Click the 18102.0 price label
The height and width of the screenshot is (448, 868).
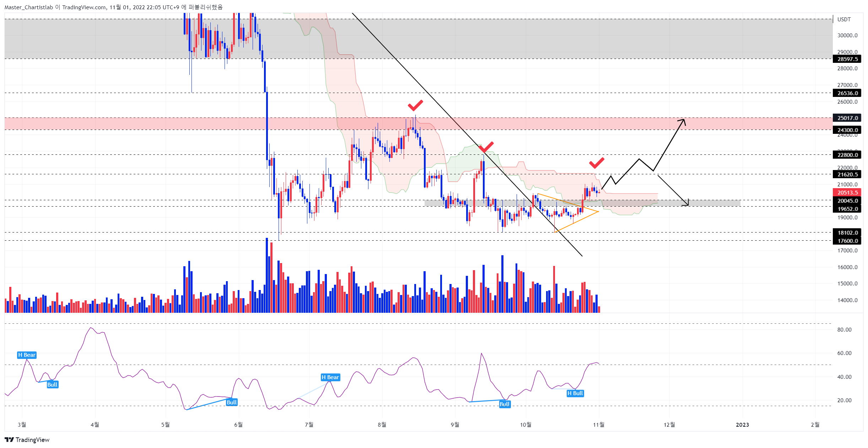pos(847,233)
